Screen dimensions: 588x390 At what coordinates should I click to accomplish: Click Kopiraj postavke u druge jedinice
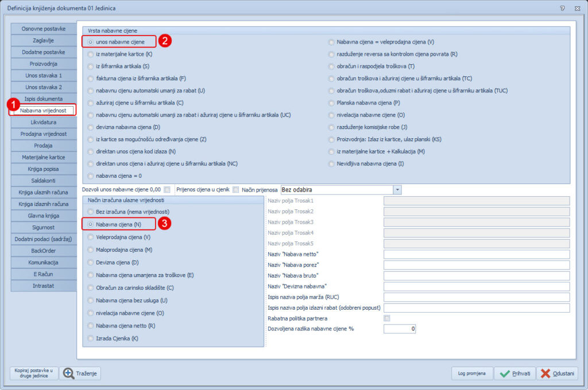33,373
